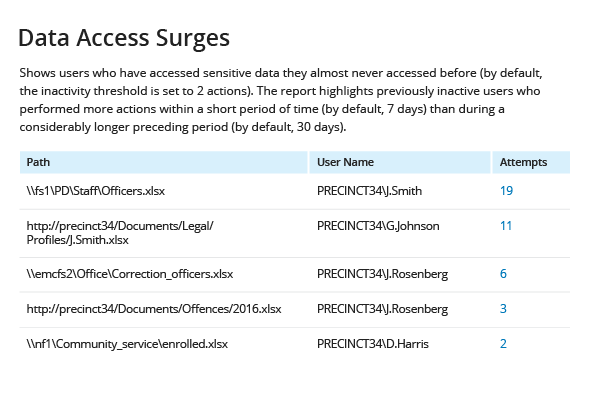Click J.Rosenberg in the Correction_officers row
Screen dimensions: 590x395
click(x=382, y=273)
